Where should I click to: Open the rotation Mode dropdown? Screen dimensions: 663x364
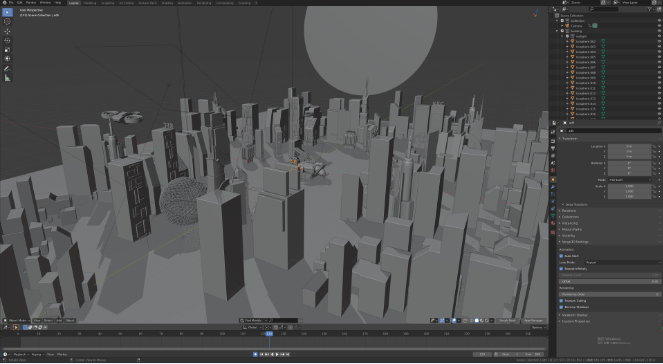pyautogui.click(x=630, y=180)
